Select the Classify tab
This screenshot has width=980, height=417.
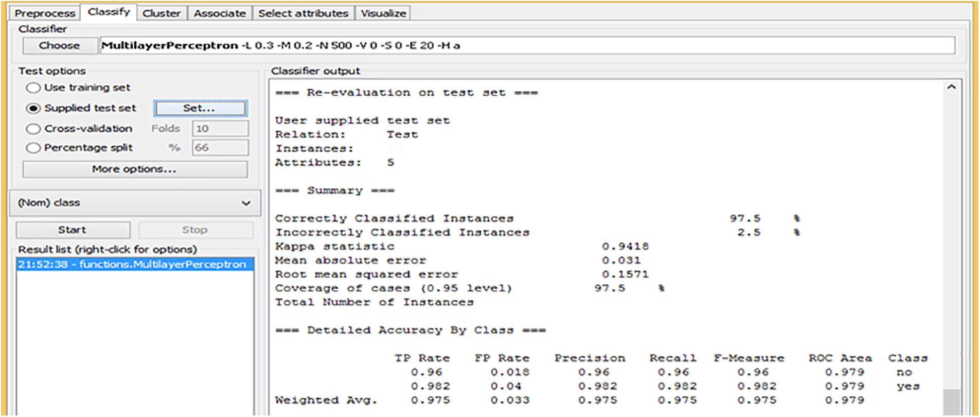(x=109, y=12)
